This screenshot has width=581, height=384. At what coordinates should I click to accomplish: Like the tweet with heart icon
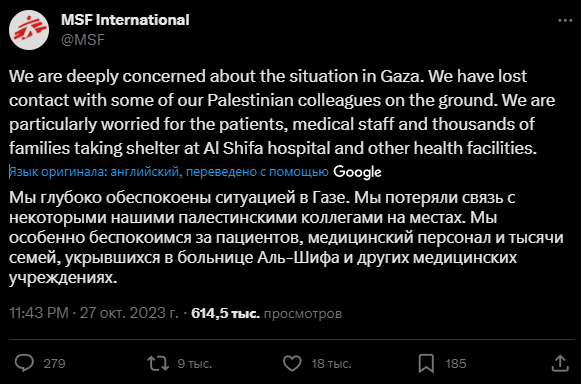292,363
